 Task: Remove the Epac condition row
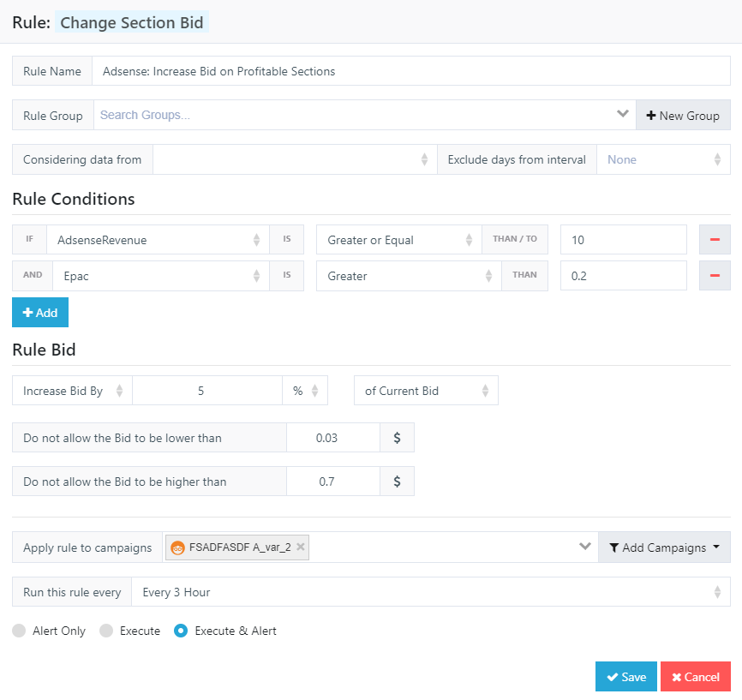pos(715,275)
